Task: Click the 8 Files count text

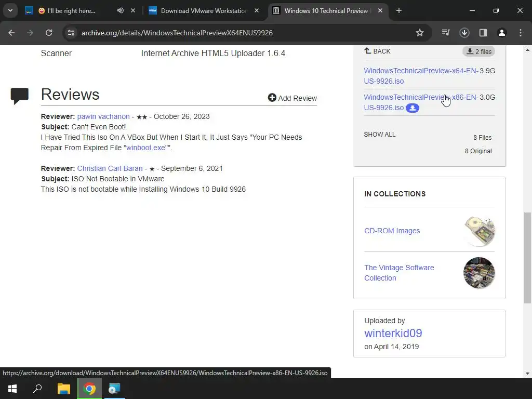Action: point(483,137)
